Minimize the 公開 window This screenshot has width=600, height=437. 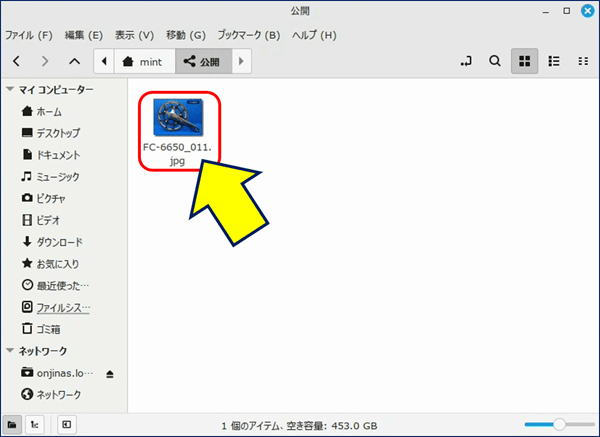tap(546, 11)
